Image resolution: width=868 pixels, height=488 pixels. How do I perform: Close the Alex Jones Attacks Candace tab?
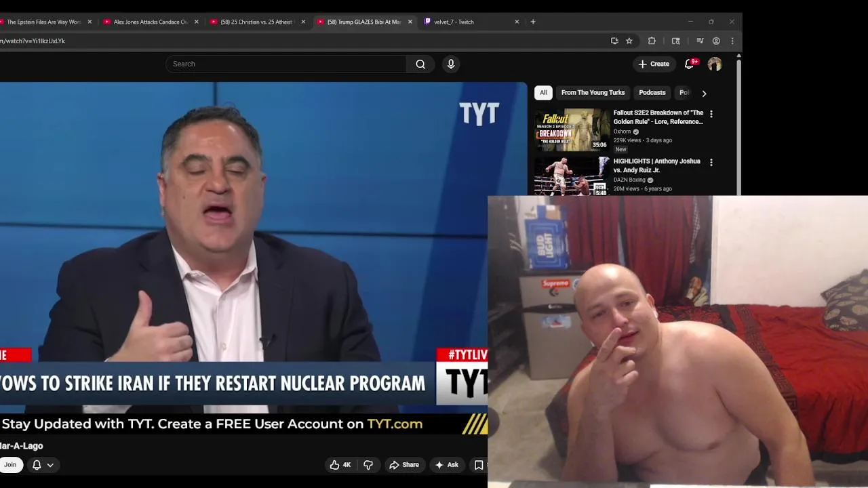tap(197, 22)
